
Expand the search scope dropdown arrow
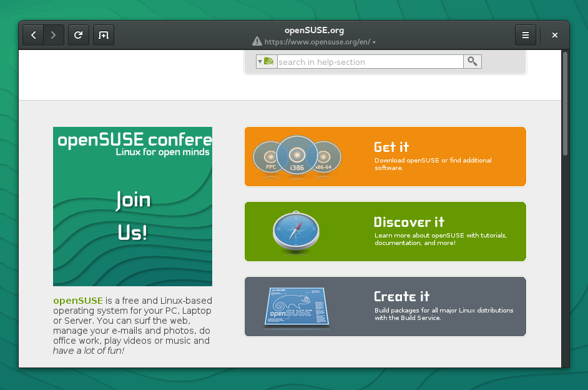pos(259,61)
